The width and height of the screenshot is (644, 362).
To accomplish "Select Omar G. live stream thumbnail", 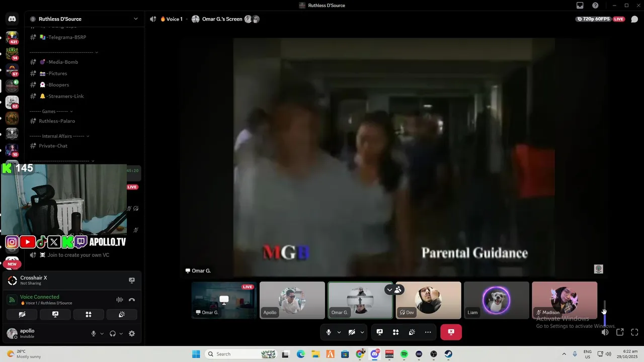I will [x=224, y=300].
